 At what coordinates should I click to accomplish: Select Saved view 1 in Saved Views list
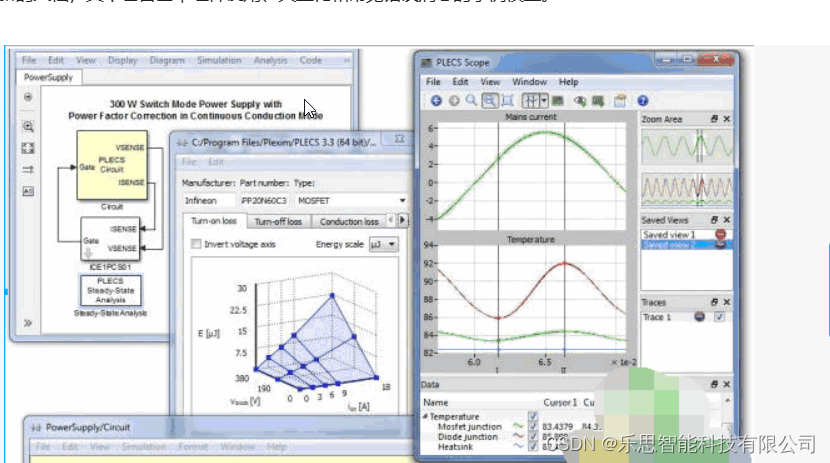669,234
